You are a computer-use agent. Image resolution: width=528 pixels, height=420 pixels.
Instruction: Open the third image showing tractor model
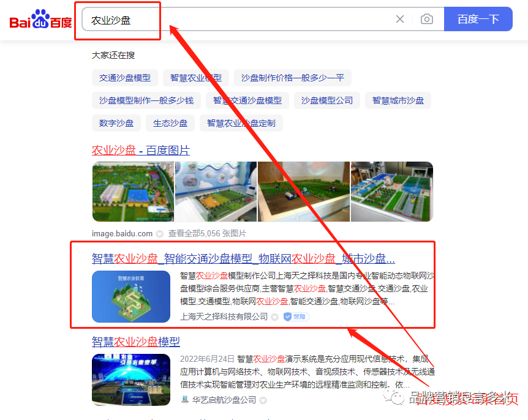(x=304, y=192)
